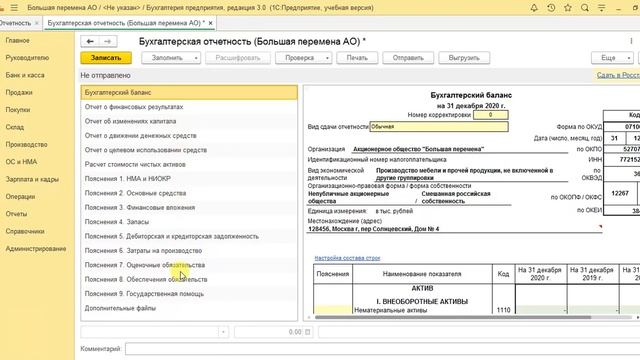Image resolution: width=640 pixels, height=360 pixels.
Task: Open the calculator icon beside the 0,00 field
Action: [x=308, y=332]
